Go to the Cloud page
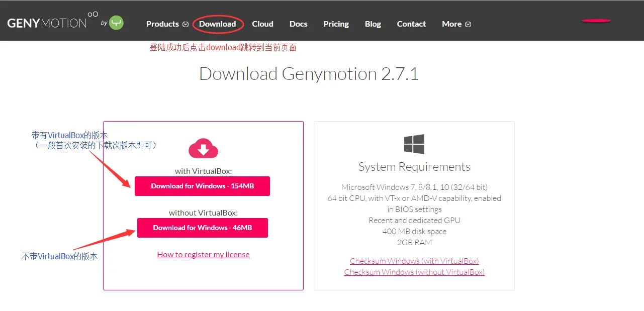The height and width of the screenshot is (311, 644). click(263, 24)
